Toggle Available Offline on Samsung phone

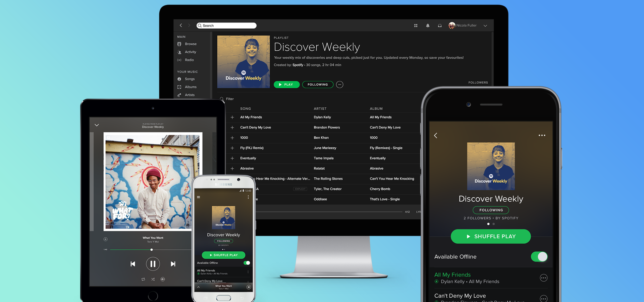click(x=247, y=263)
